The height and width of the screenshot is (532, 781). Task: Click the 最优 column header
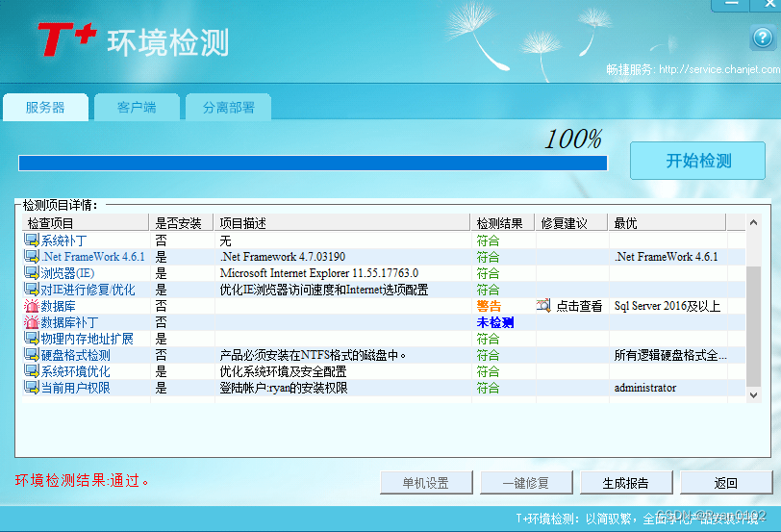(667, 223)
